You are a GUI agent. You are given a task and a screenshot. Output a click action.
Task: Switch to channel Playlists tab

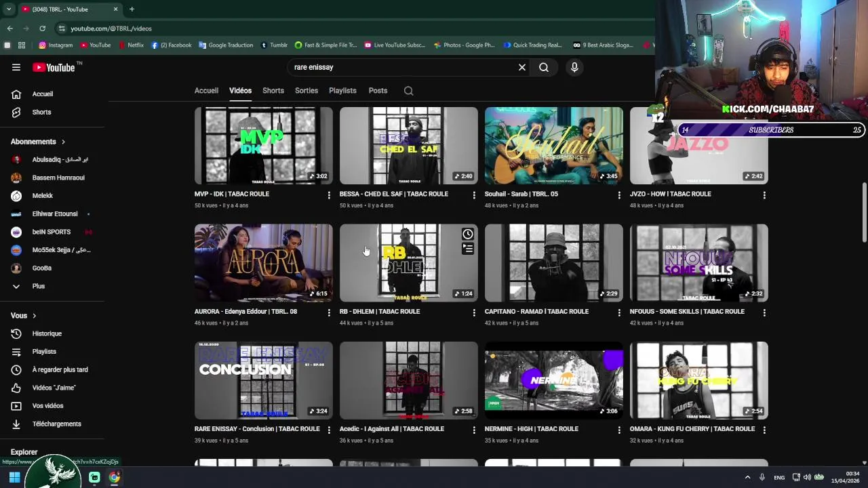click(x=342, y=91)
